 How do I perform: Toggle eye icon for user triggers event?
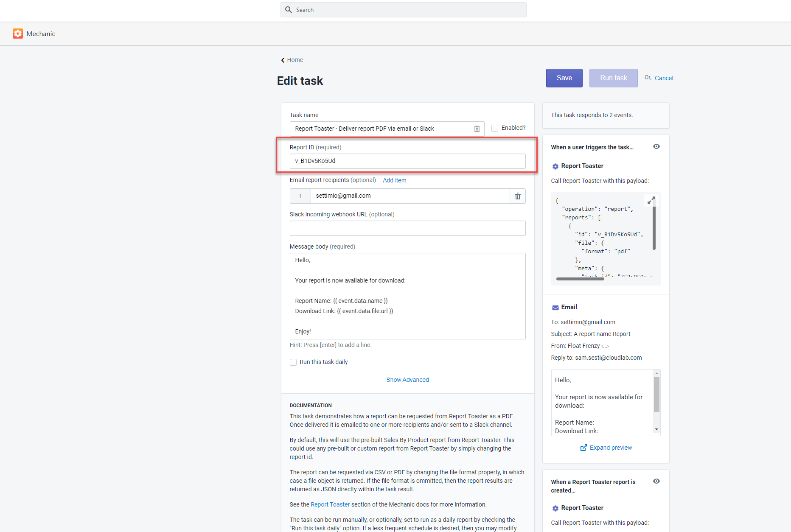(656, 147)
